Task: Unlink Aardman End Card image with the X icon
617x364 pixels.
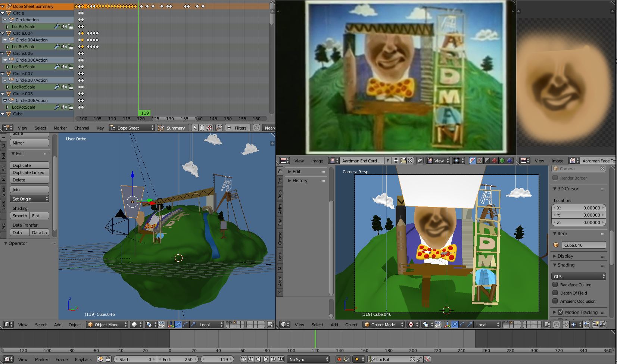Action: tap(410, 161)
